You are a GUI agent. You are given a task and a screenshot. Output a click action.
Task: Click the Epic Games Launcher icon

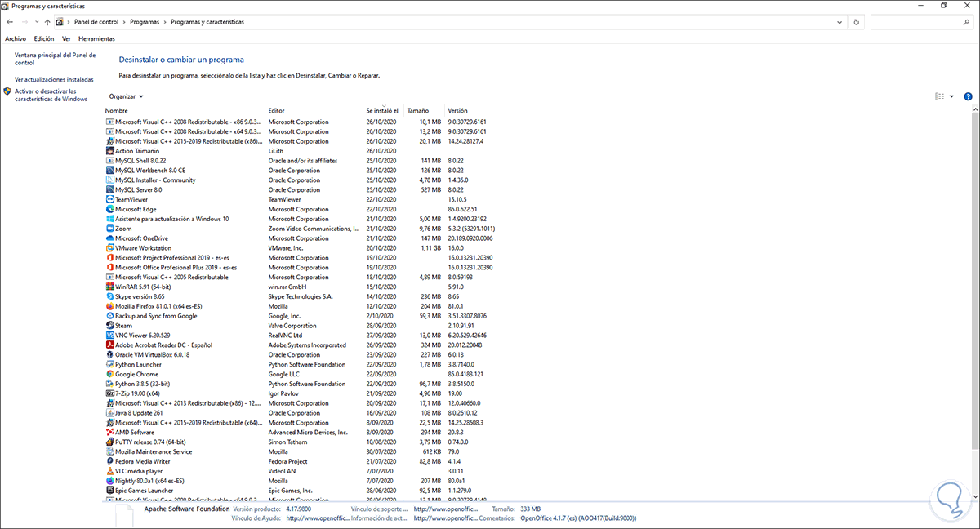pyautogui.click(x=109, y=491)
